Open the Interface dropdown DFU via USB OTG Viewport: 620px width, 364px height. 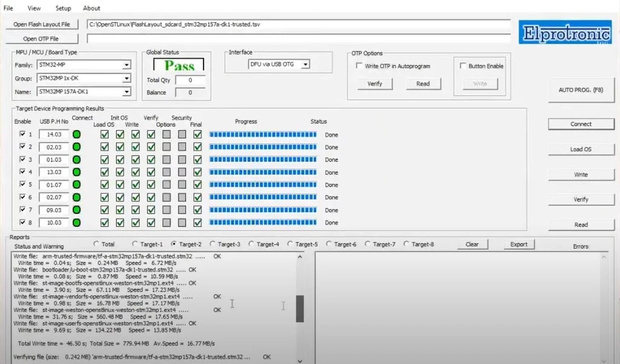(305, 64)
